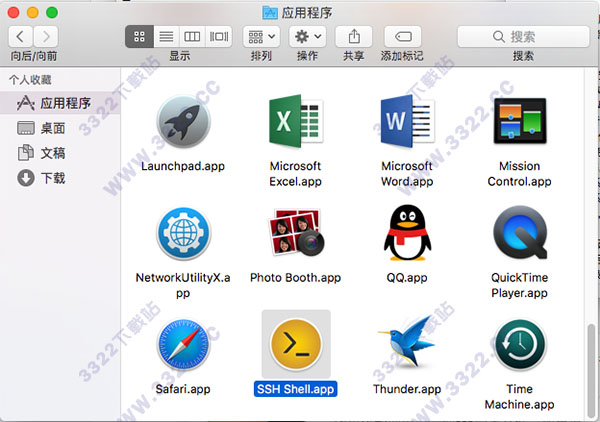
Task: Click the Mission Control app icon
Action: pyautogui.click(x=520, y=121)
